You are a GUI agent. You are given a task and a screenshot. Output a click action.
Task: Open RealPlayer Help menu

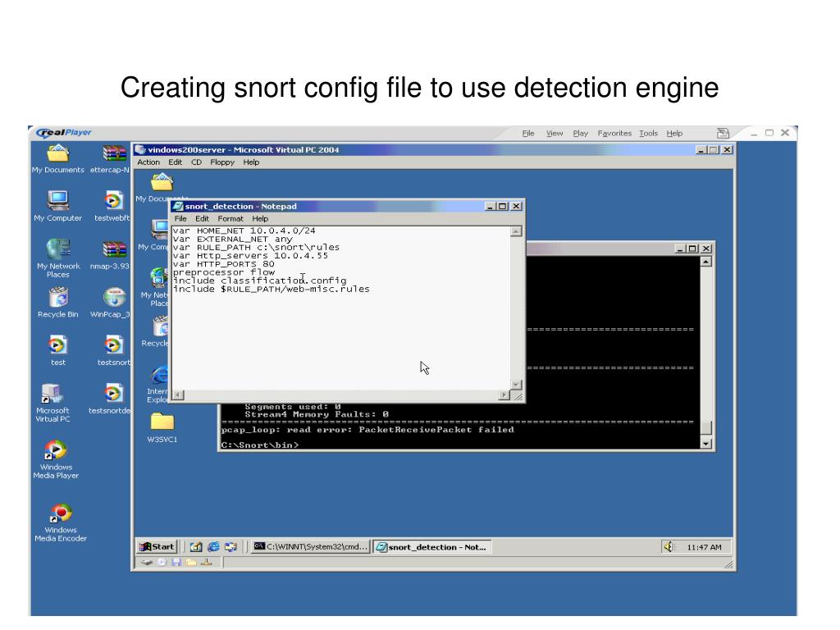[x=674, y=134]
